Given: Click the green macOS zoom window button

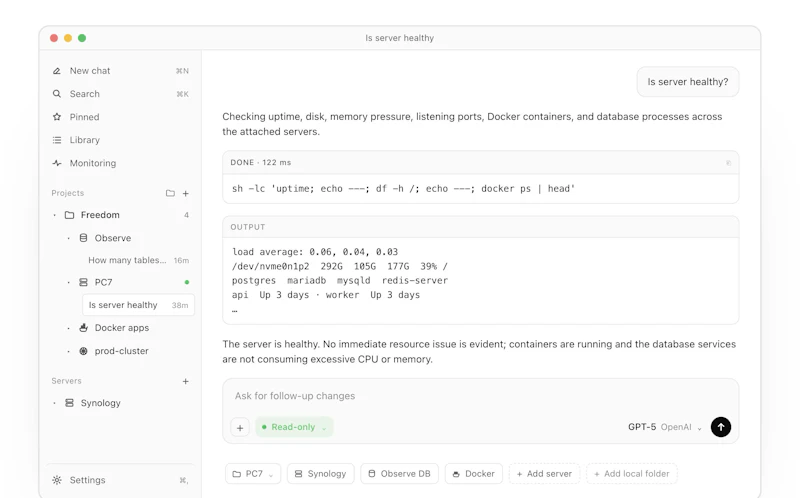Looking at the screenshot, I should pos(82,38).
